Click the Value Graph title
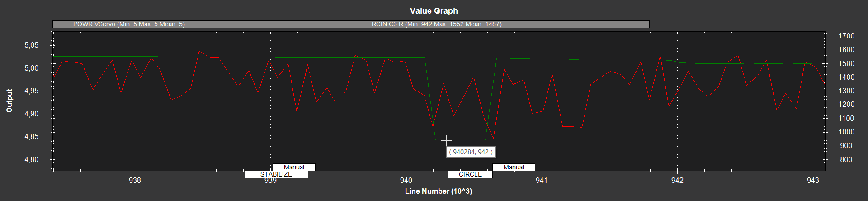Viewport: 868px width, 201px height. [x=434, y=10]
